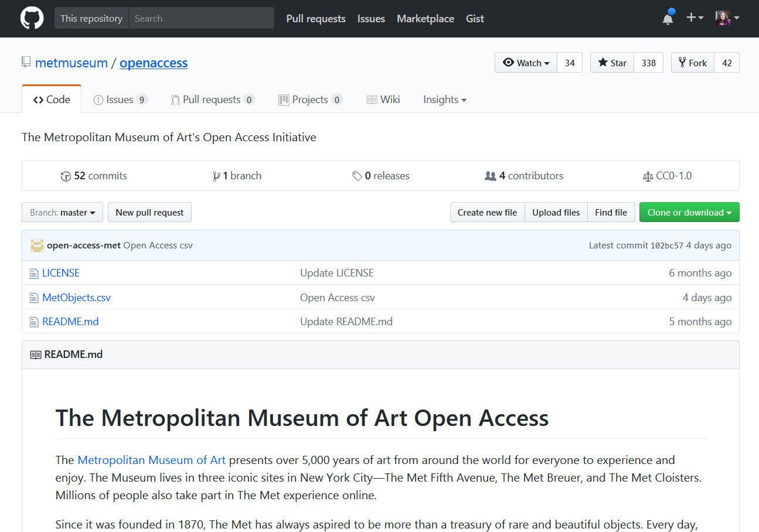Click the Open Access csv header commit message
The width and height of the screenshot is (759, 532).
tap(158, 245)
